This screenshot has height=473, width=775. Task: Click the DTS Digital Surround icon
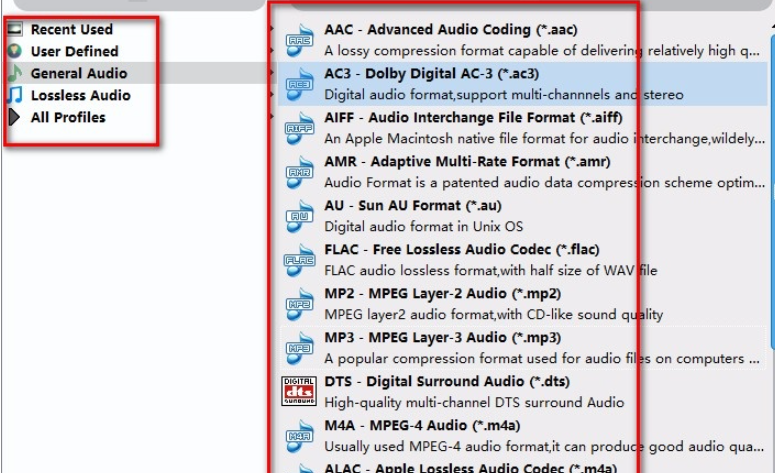[x=299, y=391]
